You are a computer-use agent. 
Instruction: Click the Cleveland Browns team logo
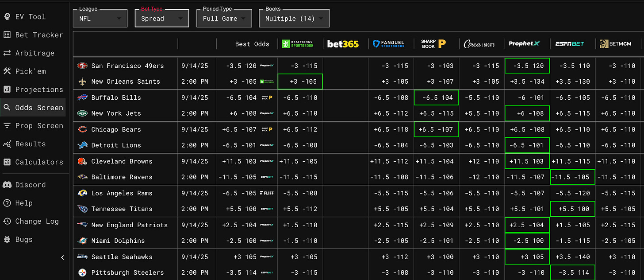pos(82,161)
